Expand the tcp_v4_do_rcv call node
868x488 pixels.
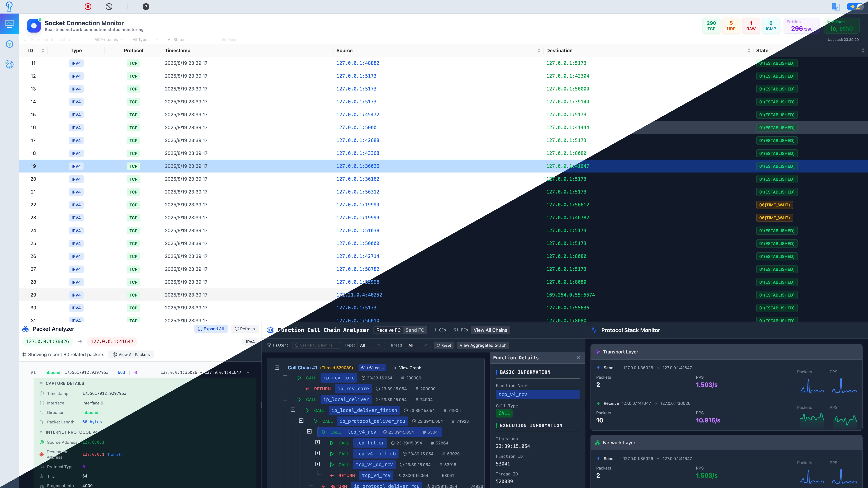pyautogui.click(x=317, y=464)
